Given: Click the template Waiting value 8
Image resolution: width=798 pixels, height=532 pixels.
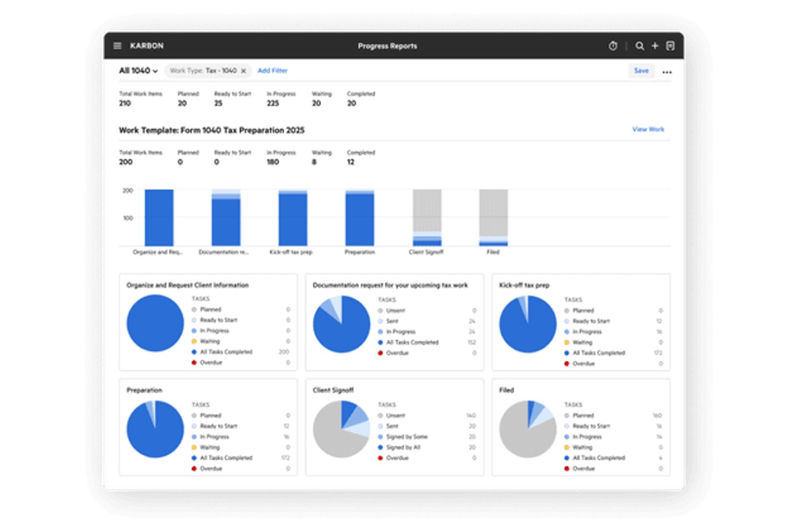Looking at the screenshot, I should 314,162.
